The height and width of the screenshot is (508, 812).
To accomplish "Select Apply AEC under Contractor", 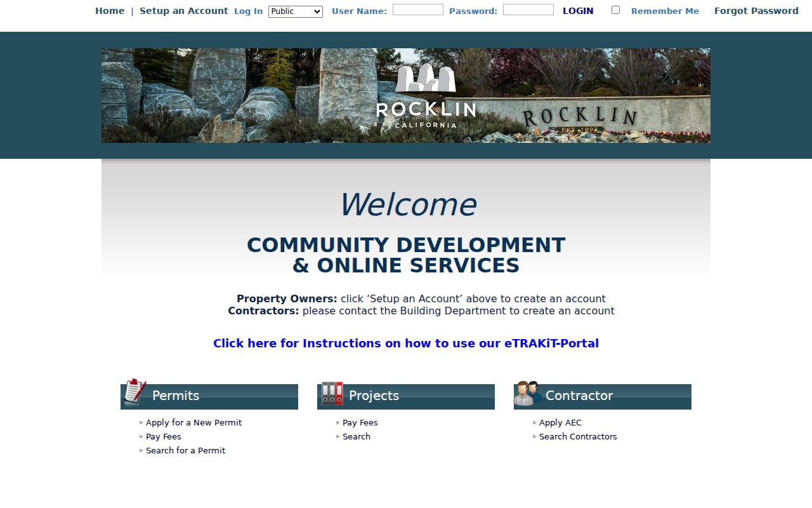I will [x=560, y=423].
